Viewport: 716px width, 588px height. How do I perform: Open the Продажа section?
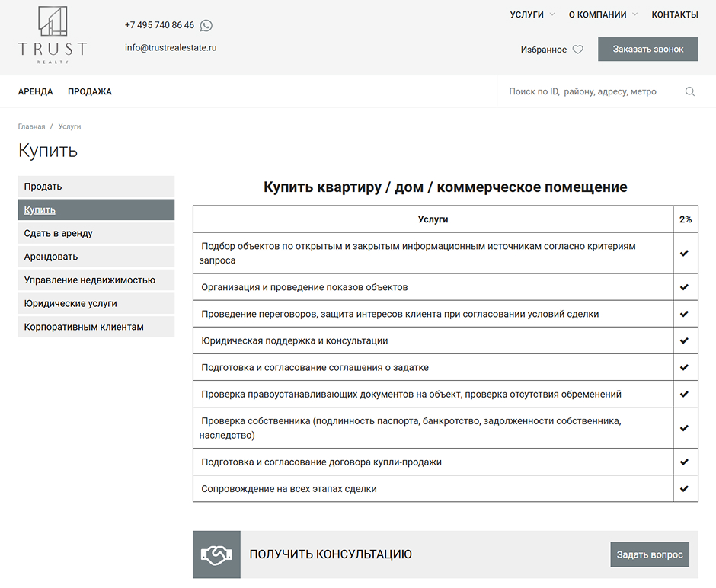click(x=90, y=91)
